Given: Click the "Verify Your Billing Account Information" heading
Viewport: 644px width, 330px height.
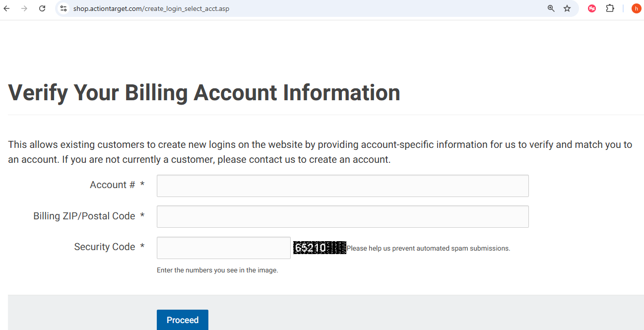Looking at the screenshot, I should (x=204, y=93).
